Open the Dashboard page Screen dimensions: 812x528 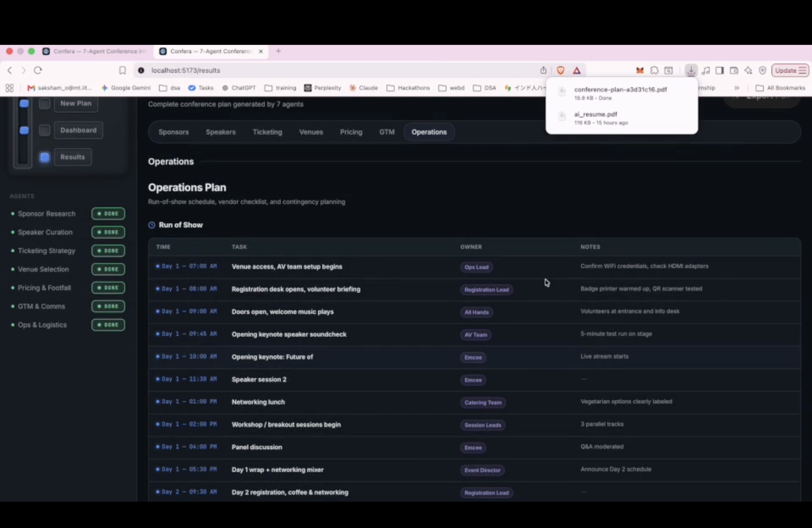(x=79, y=130)
